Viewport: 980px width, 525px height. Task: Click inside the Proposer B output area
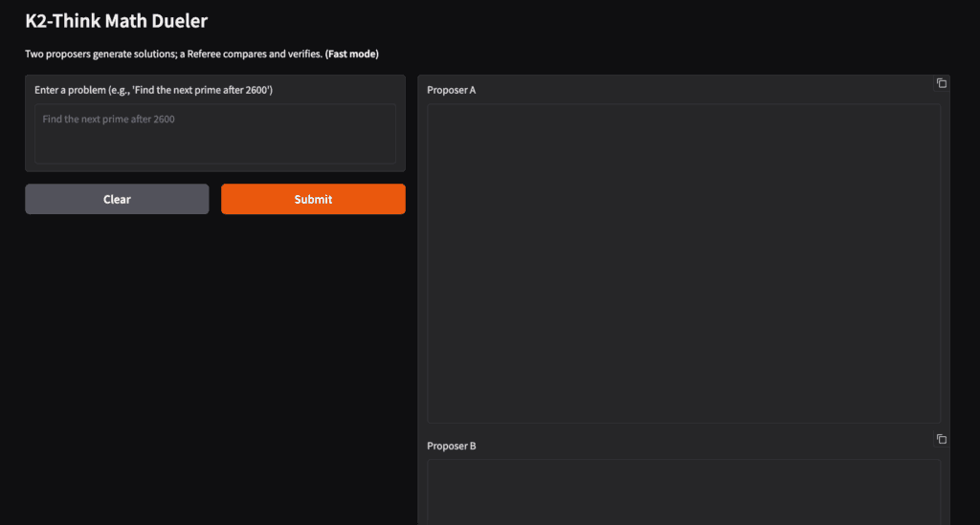tap(683, 492)
